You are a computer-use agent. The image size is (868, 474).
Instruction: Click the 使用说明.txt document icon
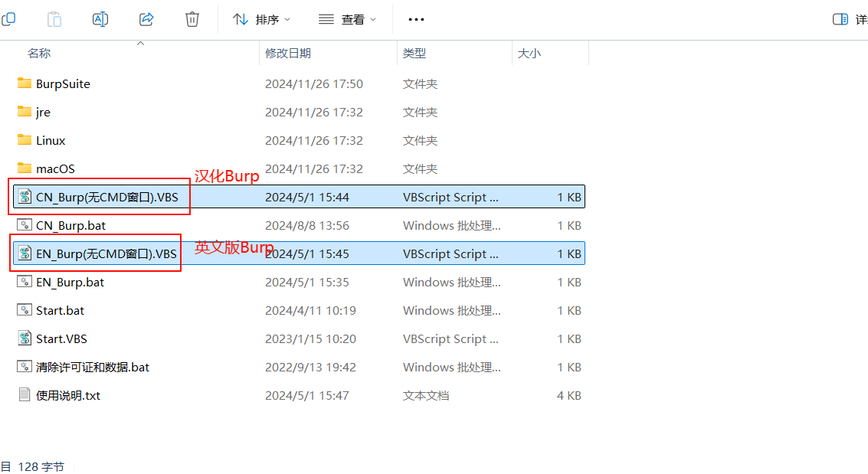(x=25, y=395)
